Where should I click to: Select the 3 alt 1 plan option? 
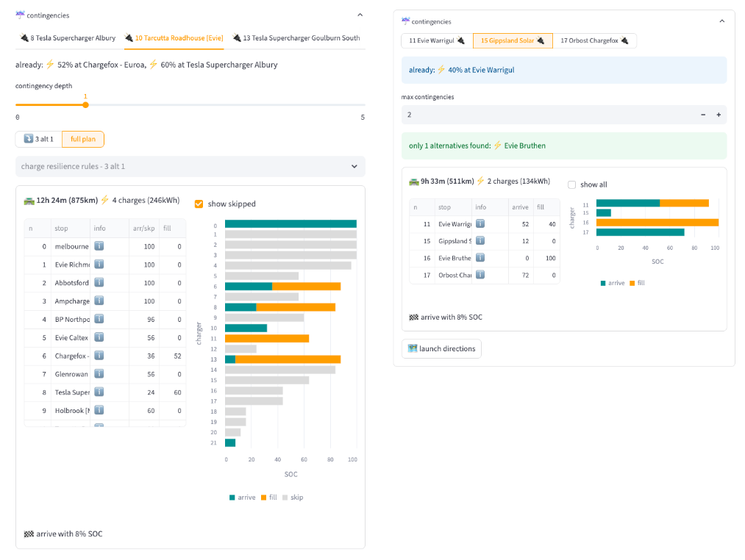pos(38,139)
